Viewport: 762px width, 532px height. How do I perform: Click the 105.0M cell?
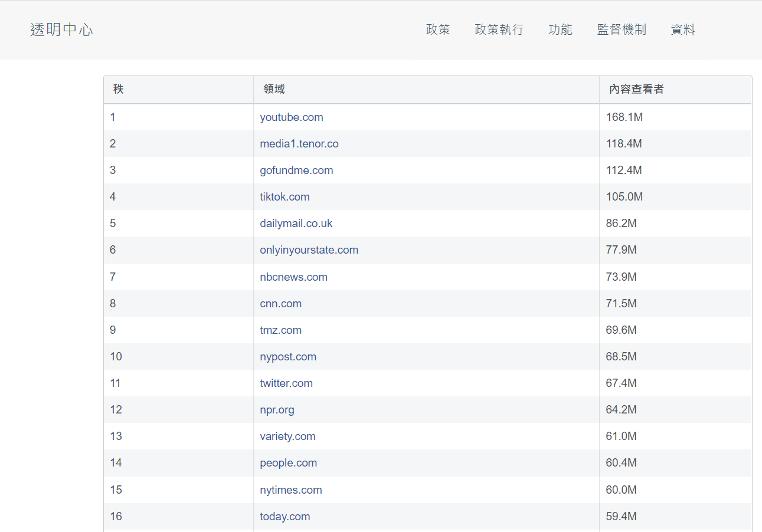pyautogui.click(x=675, y=197)
